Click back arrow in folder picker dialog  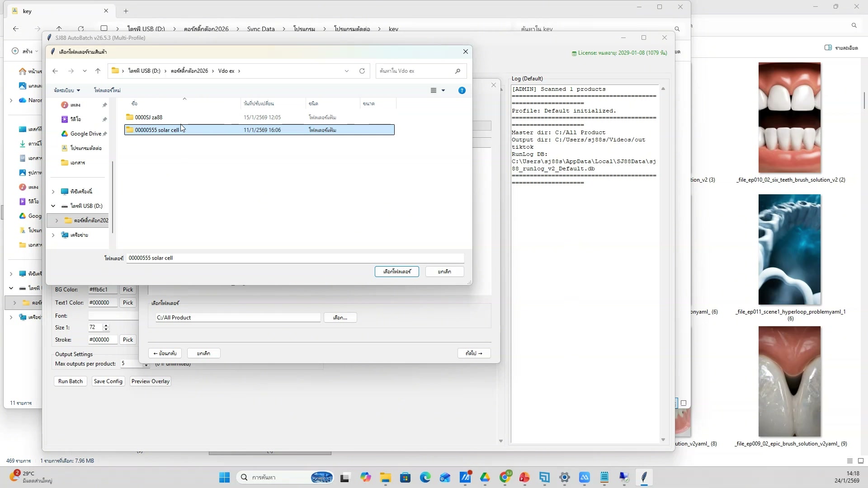[x=55, y=71]
